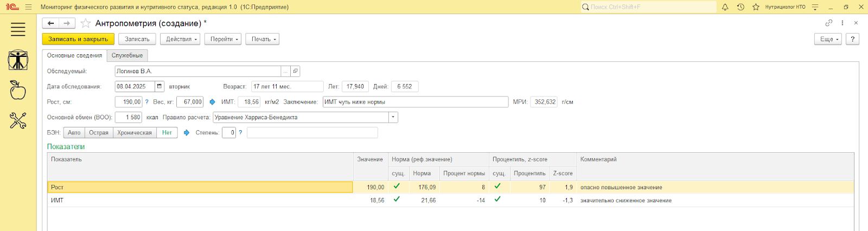Open calendar picker for examination date
Viewport: 868px width, 231px height.
click(x=159, y=86)
